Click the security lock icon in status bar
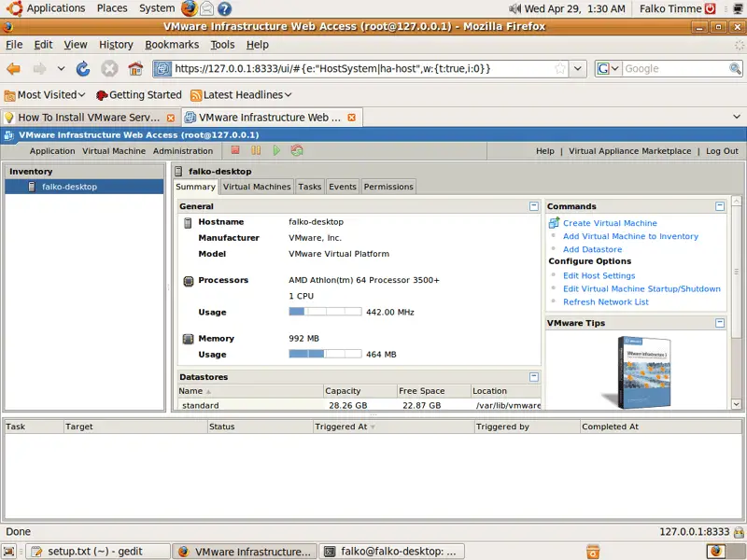The height and width of the screenshot is (560, 747). pyautogui.click(x=739, y=531)
